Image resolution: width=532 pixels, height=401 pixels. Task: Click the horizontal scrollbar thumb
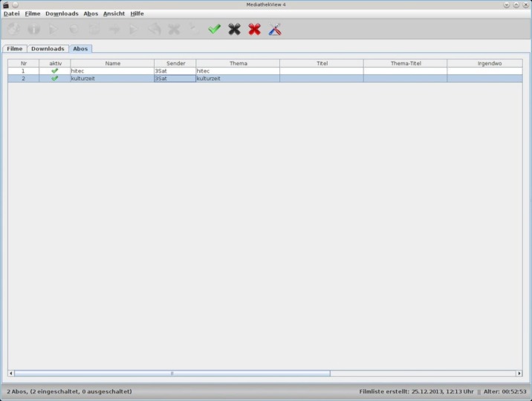point(172,374)
